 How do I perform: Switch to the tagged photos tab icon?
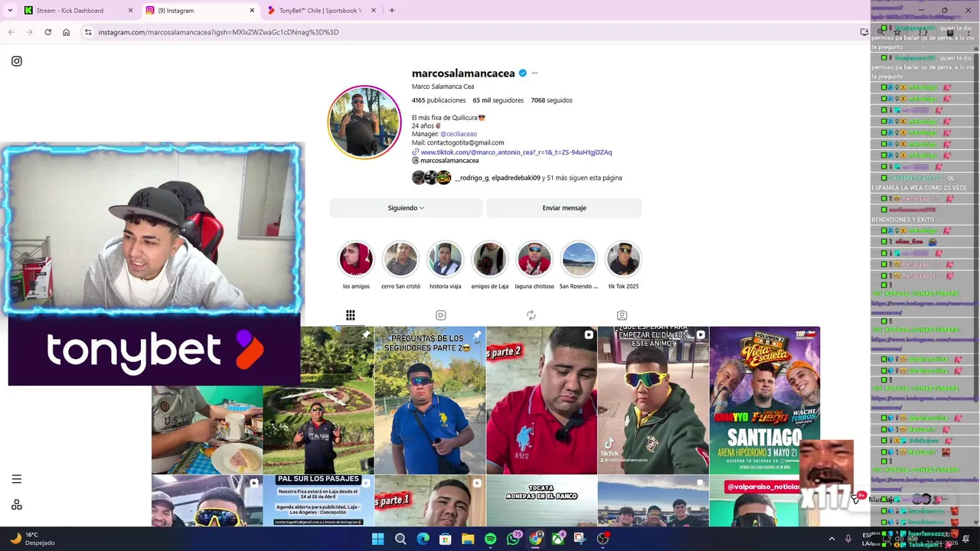[x=622, y=315]
